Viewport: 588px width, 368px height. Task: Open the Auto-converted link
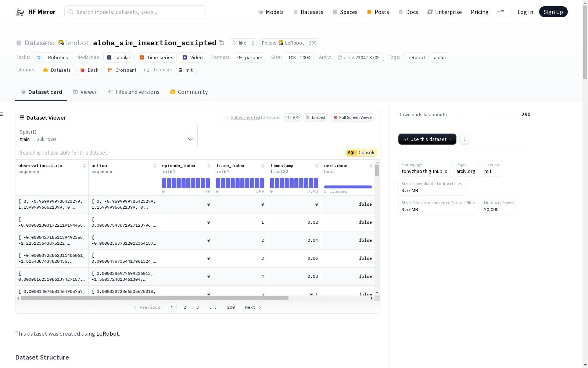[x=245, y=118]
